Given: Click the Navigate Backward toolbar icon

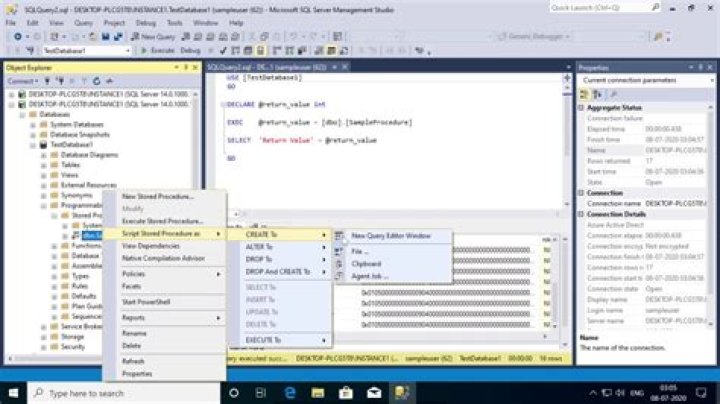Looking at the screenshot, I should (17, 36).
